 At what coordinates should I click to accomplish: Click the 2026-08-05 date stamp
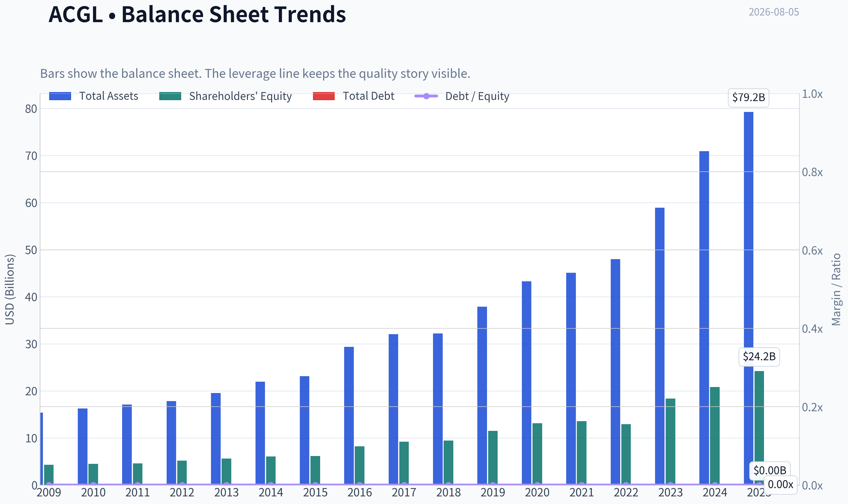point(774,12)
